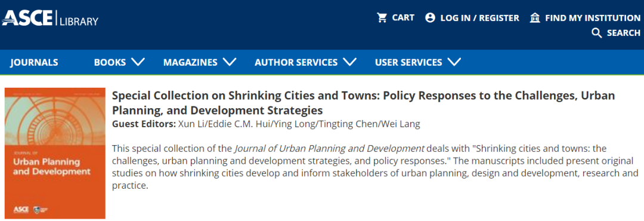Select the Magazines menu label

pos(190,63)
